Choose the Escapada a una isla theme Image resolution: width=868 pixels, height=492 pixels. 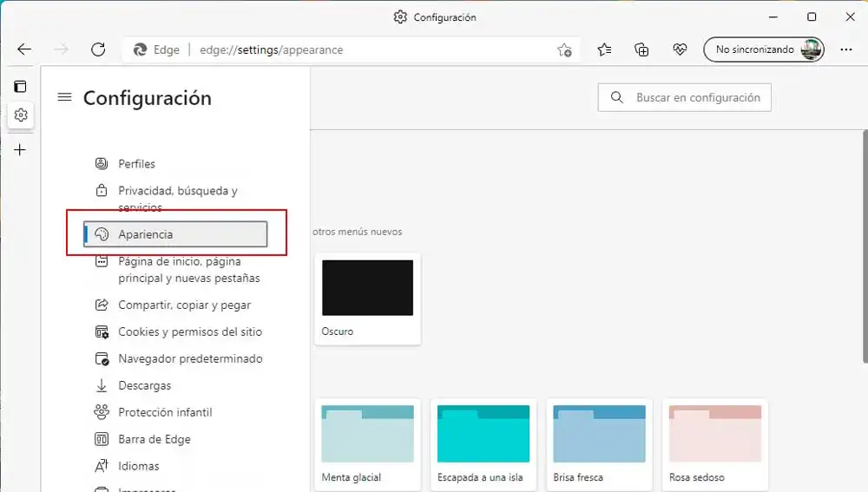click(x=483, y=444)
